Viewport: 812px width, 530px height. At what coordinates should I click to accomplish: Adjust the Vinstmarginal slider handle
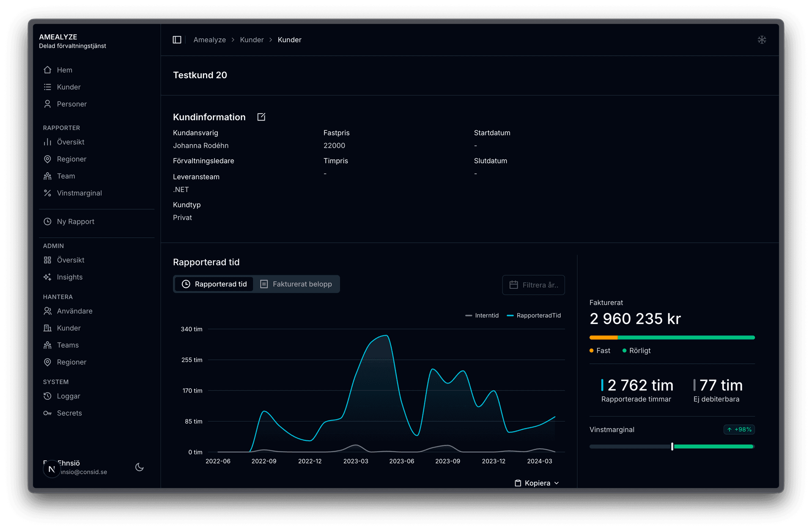[x=672, y=446]
